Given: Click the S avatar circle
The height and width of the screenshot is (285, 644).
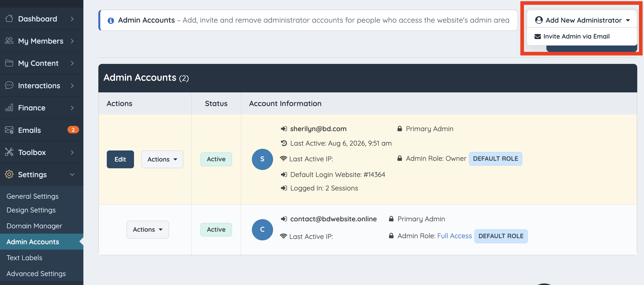Looking at the screenshot, I should point(262,159).
